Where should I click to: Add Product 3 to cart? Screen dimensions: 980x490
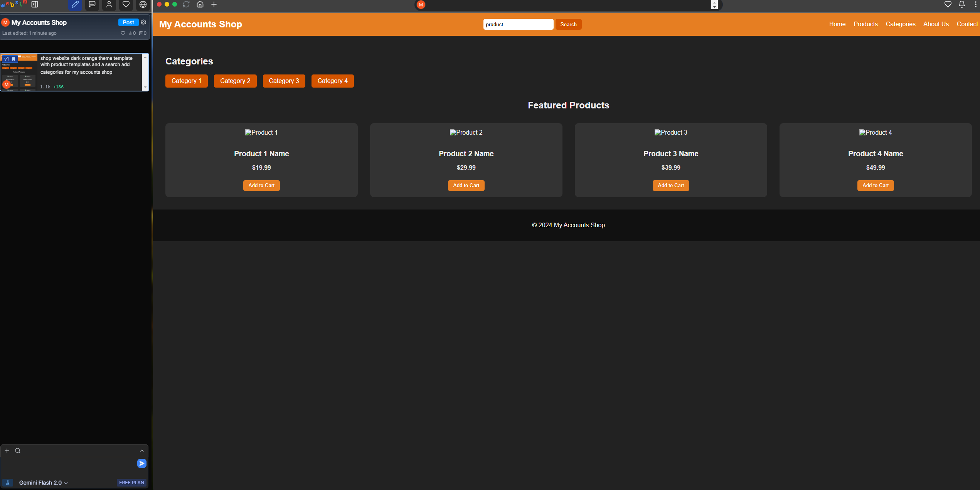(671, 186)
